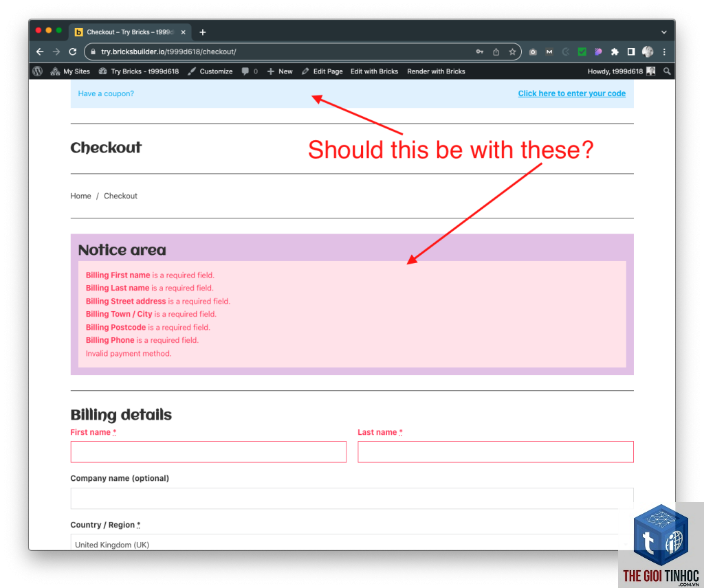704x588 pixels.
Task: Bookmark this page with the star icon
Action: coord(512,52)
